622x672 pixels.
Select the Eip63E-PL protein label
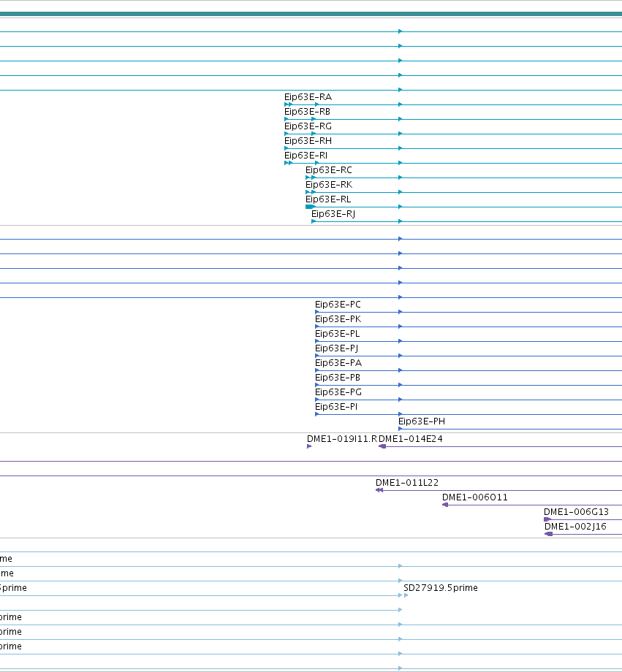[x=337, y=334]
